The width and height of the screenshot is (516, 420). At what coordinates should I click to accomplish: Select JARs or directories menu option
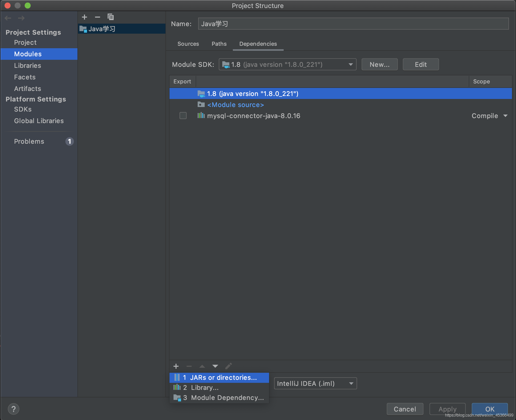[x=219, y=377]
